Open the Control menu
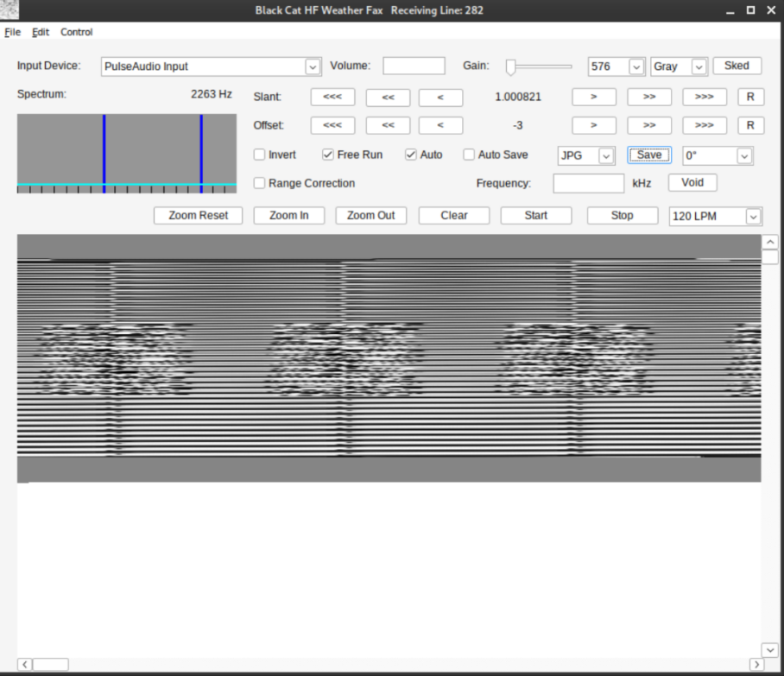This screenshot has width=784, height=676. pos(76,32)
